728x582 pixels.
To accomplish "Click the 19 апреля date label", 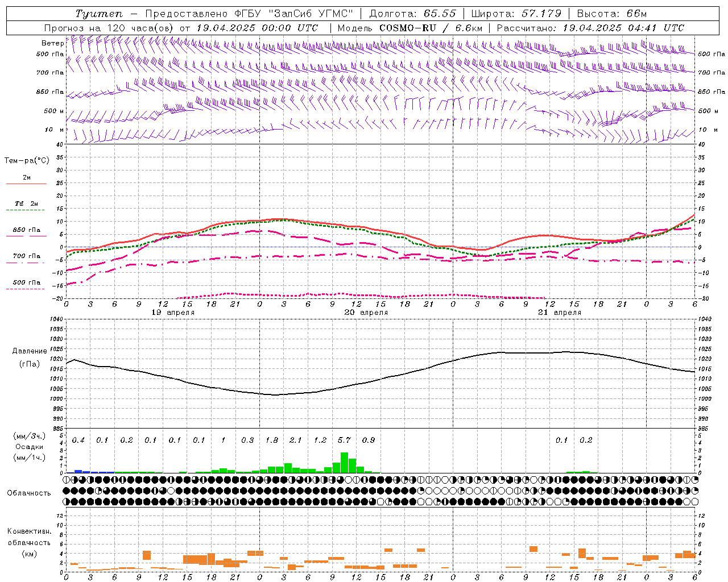I will (173, 313).
